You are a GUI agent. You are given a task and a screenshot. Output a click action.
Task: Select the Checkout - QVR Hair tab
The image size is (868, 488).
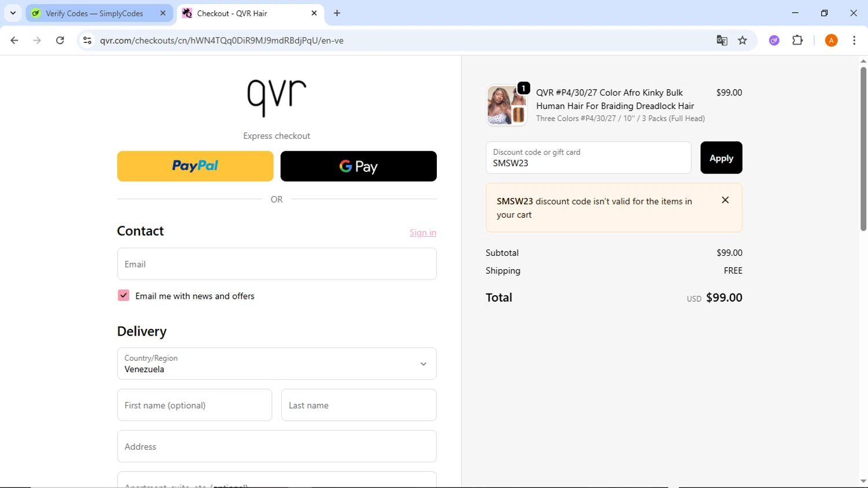tap(232, 13)
